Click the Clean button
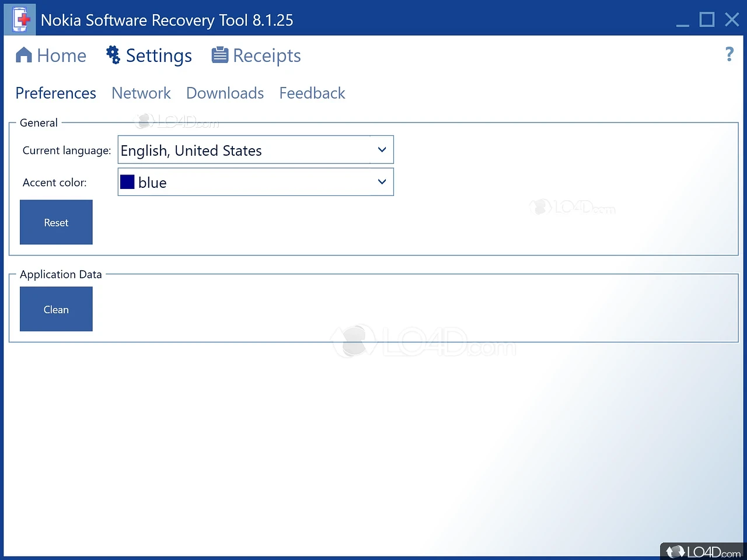Viewport: 747px width, 560px height. 56,309
